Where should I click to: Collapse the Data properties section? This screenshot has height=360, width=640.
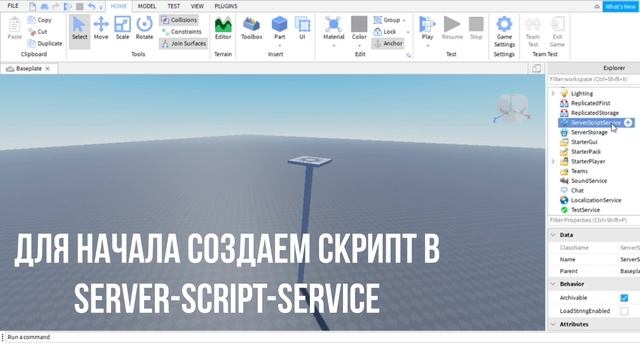point(553,235)
